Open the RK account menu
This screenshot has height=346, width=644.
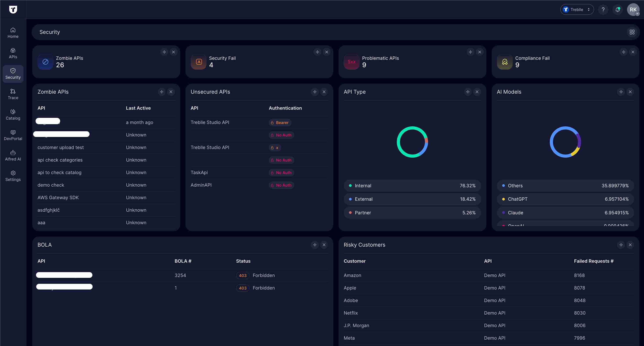(x=633, y=9)
